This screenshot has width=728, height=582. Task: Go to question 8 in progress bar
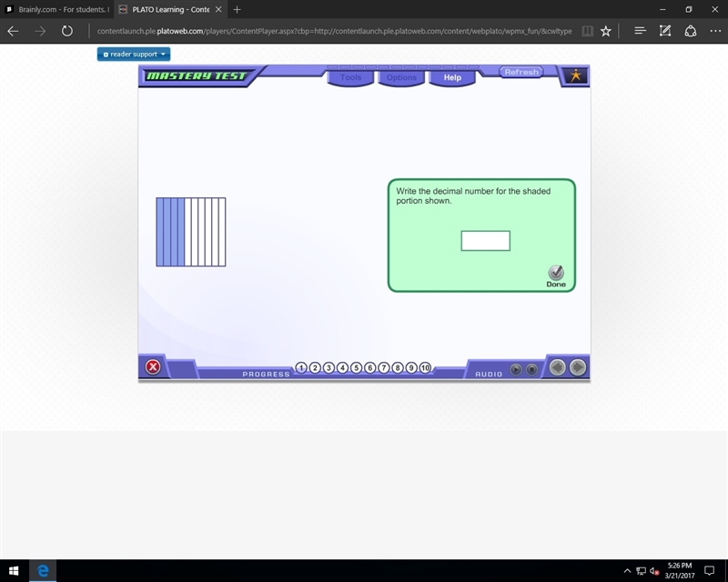point(398,368)
